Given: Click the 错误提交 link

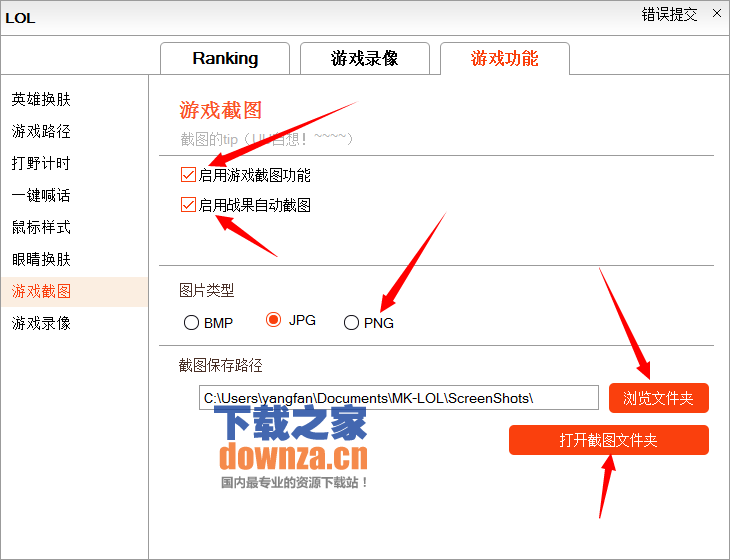Looking at the screenshot, I should [669, 14].
